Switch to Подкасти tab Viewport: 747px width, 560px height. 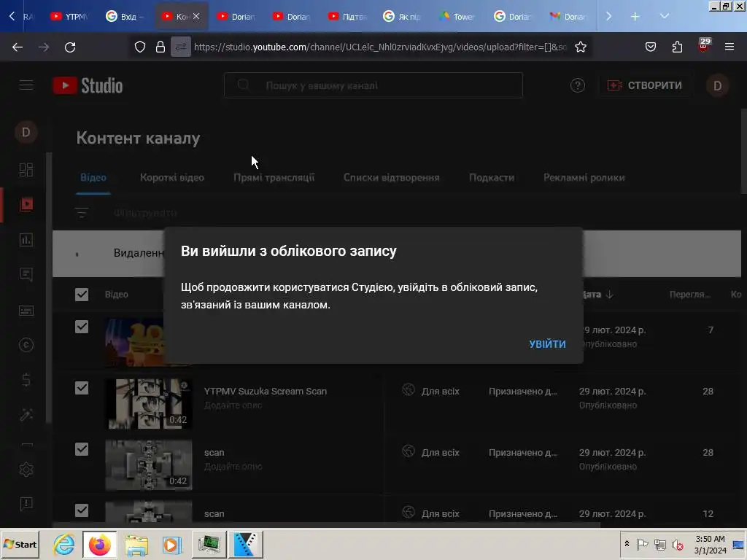[x=492, y=178]
